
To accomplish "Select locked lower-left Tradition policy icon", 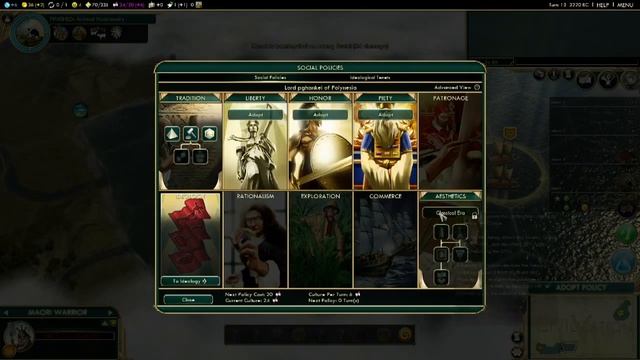I will click(181, 156).
